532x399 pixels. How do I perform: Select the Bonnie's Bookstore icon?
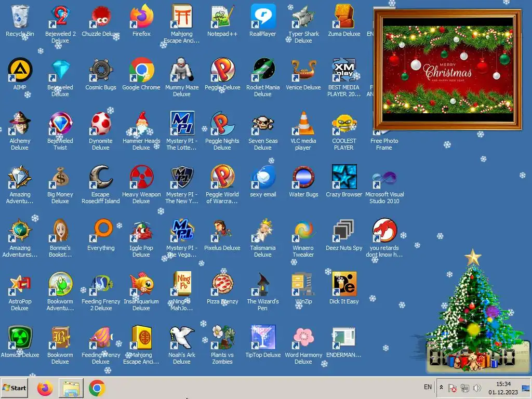click(60, 231)
